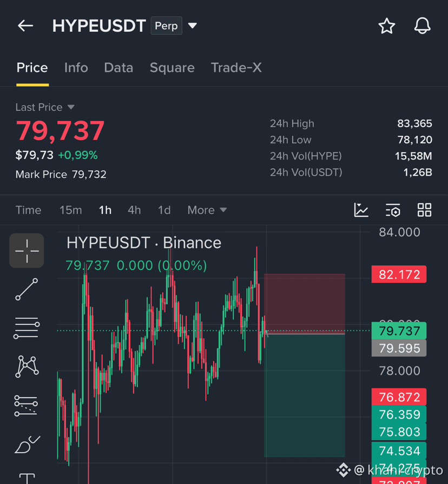The height and width of the screenshot is (484, 448).
Task: Click the 75.803 green price label
Action: click(399, 432)
